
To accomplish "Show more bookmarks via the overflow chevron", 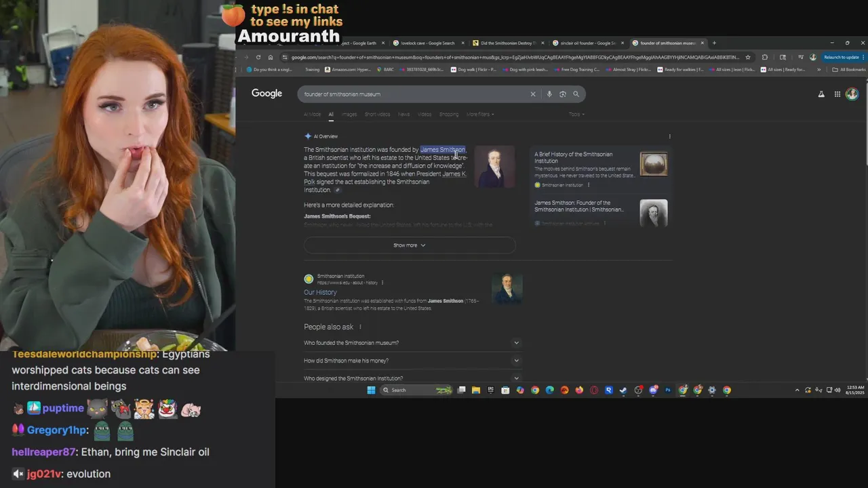I will [818, 69].
